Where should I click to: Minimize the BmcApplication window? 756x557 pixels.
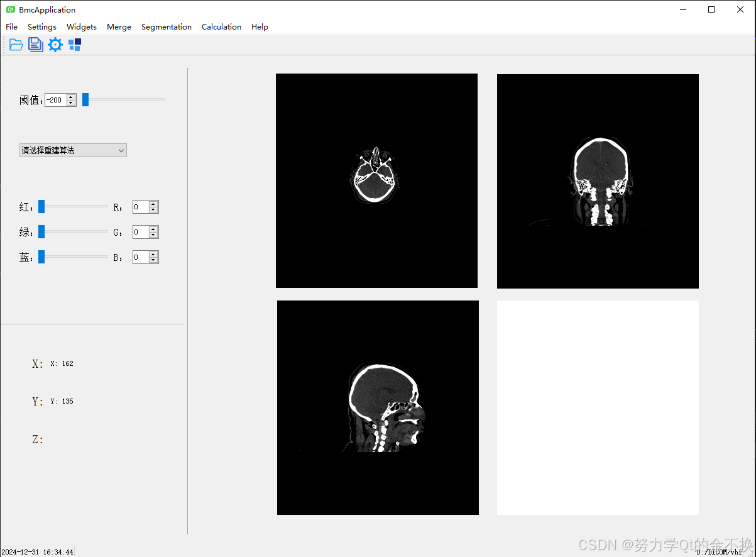pos(683,9)
